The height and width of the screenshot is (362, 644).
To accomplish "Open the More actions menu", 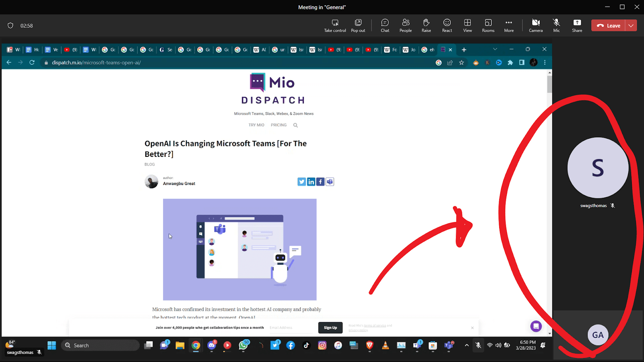I will click(x=509, y=26).
